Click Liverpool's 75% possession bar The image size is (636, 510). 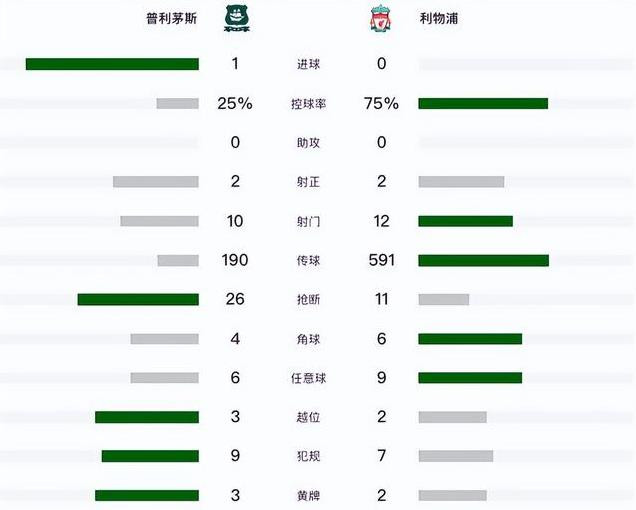click(483, 103)
